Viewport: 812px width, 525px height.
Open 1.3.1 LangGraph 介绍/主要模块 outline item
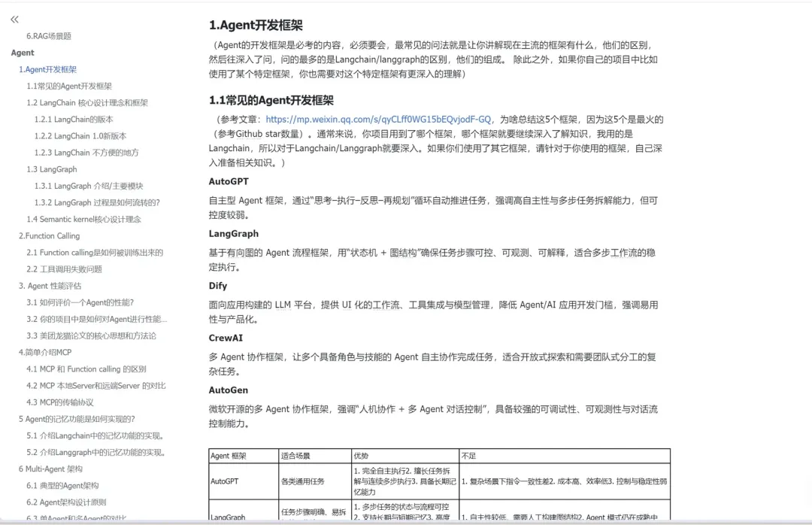(89, 186)
